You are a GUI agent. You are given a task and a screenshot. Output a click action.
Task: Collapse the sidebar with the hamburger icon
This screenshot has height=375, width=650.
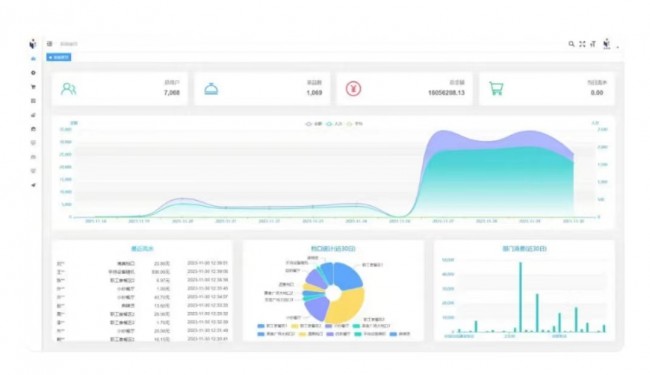[49, 44]
